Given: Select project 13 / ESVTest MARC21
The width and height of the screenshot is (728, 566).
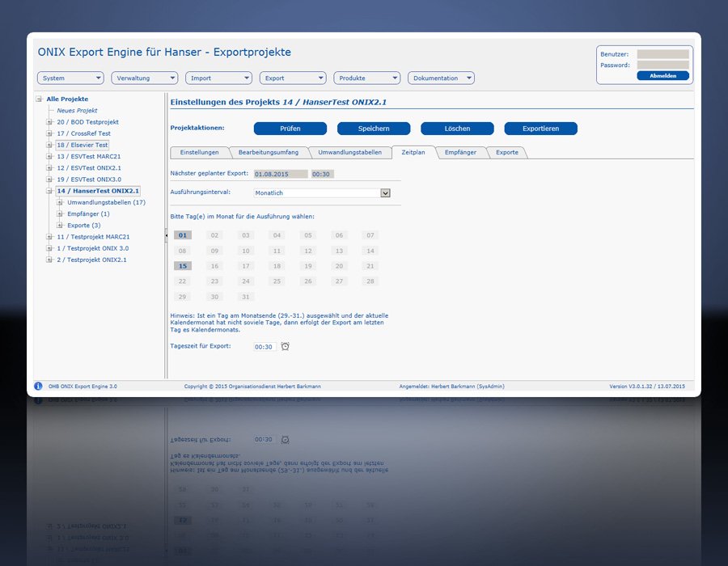Looking at the screenshot, I should [89, 156].
